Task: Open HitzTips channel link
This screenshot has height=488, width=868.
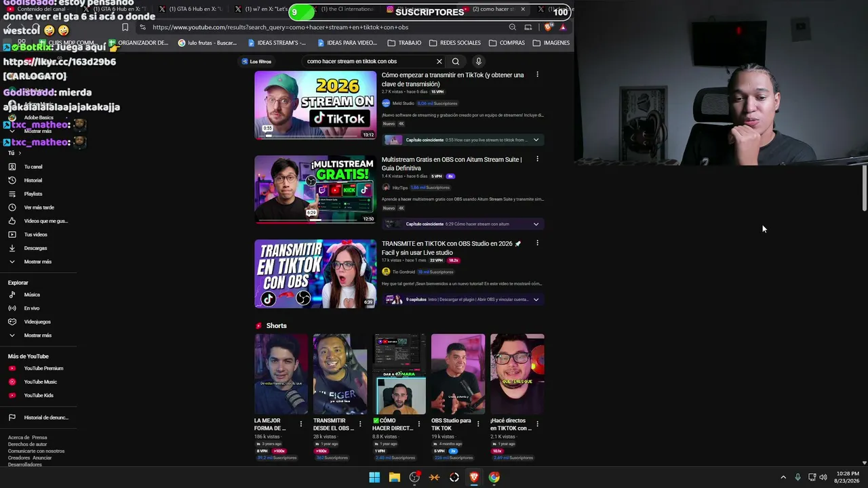Action: pyautogui.click(x=400, y=188)
